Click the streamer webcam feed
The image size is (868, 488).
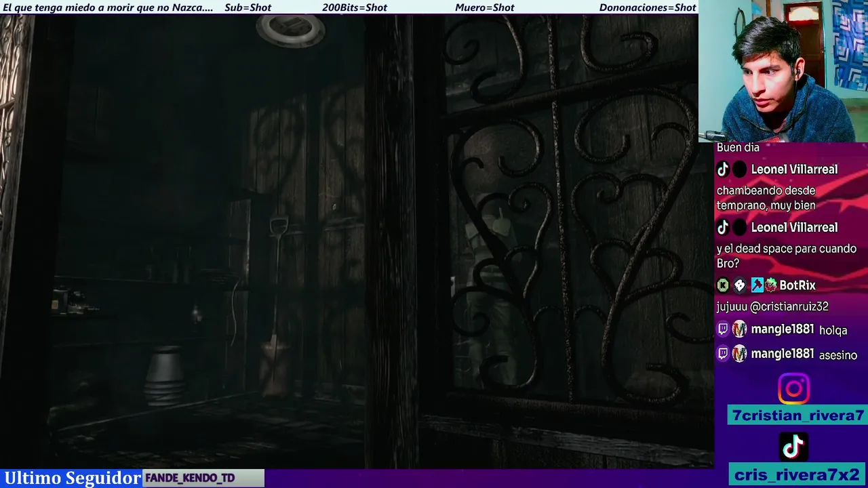click(783, 70)
